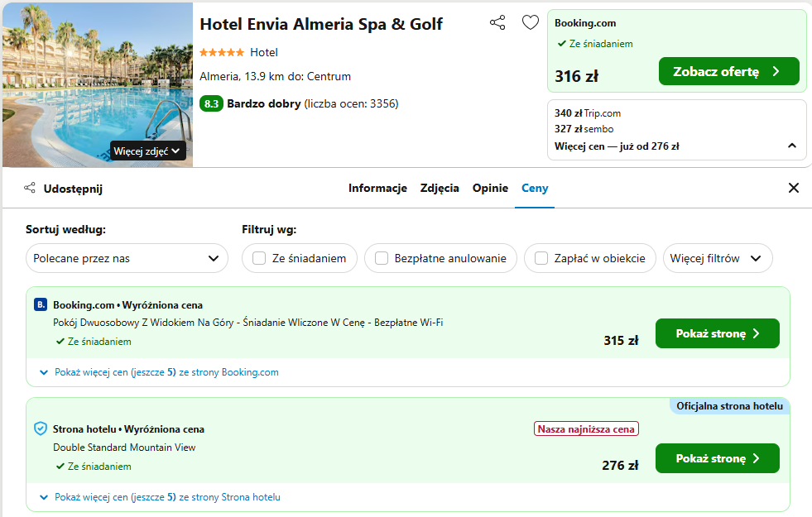Image resolution: width=812 pixels, height=517 pixels.
Task: Click the 'Booking.com • Wyróżniona cena' heading
Action: pyautogui.click(x=127, y=304)
